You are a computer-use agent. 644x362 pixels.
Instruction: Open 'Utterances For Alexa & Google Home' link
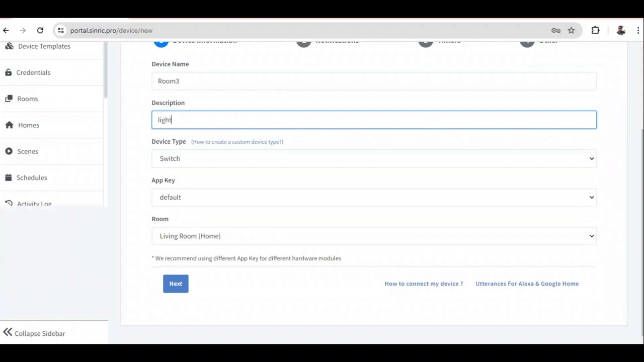click(x=527, y=284)
